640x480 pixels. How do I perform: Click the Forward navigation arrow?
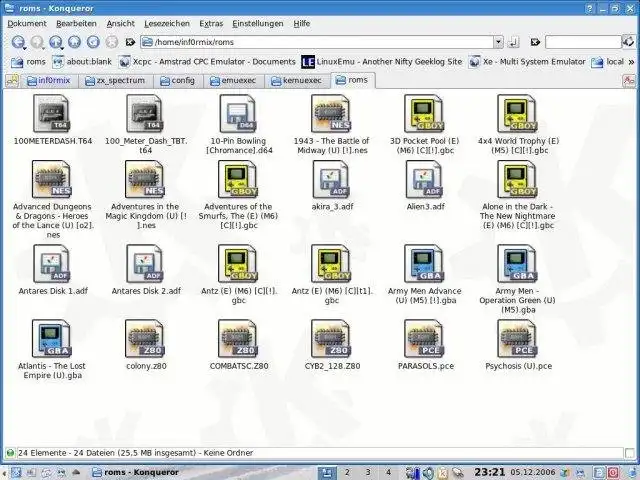37,42
